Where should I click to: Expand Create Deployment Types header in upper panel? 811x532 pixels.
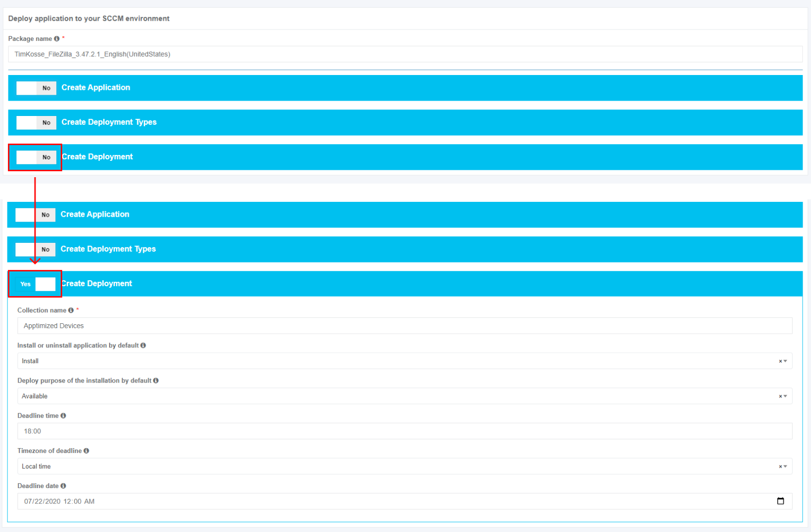405,122
